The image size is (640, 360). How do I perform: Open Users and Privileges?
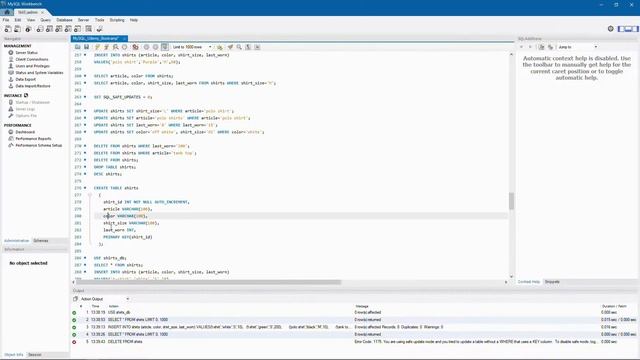point(33,66)
